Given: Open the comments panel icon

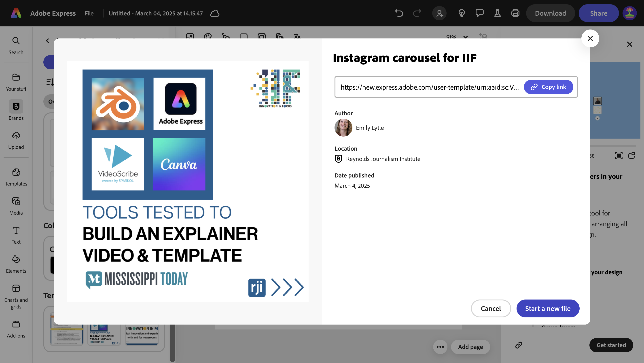Looking at the screenshot, I should 480,13.
